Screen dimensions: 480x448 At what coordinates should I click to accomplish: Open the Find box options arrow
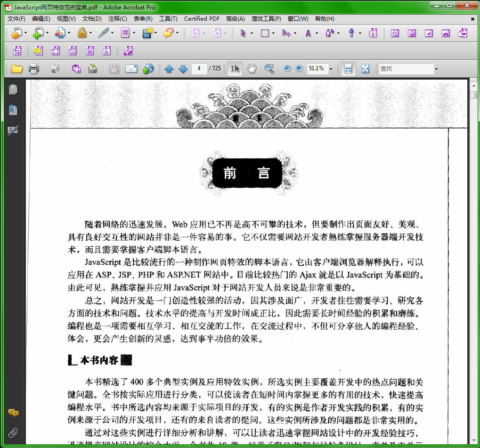pyautogui.click(x=436, y=69)
